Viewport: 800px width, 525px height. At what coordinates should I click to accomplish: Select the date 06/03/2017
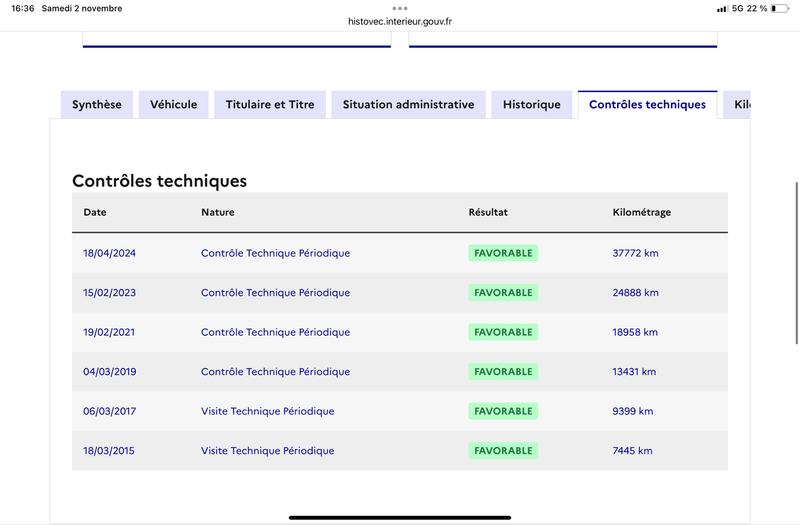110,411
